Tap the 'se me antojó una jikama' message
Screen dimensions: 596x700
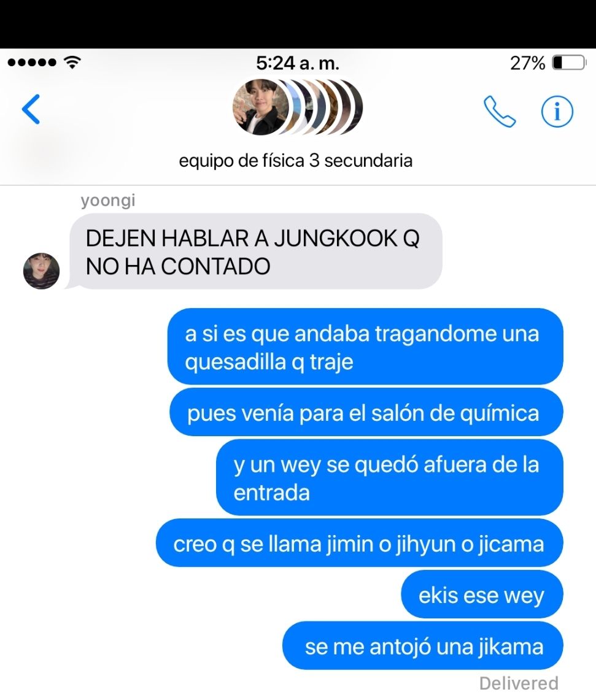click(423, 645)
